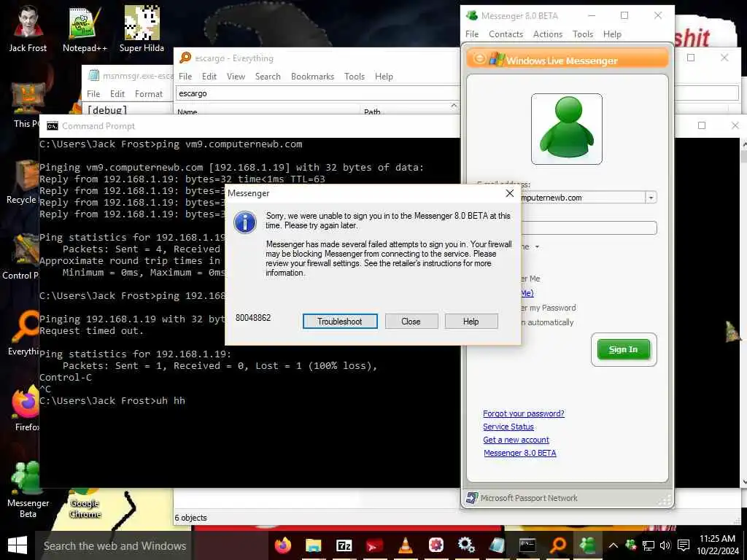Click the Messenger system tray icon
Image resolution: width=747 pixels, height=560 pixels.
pos(631,545)
